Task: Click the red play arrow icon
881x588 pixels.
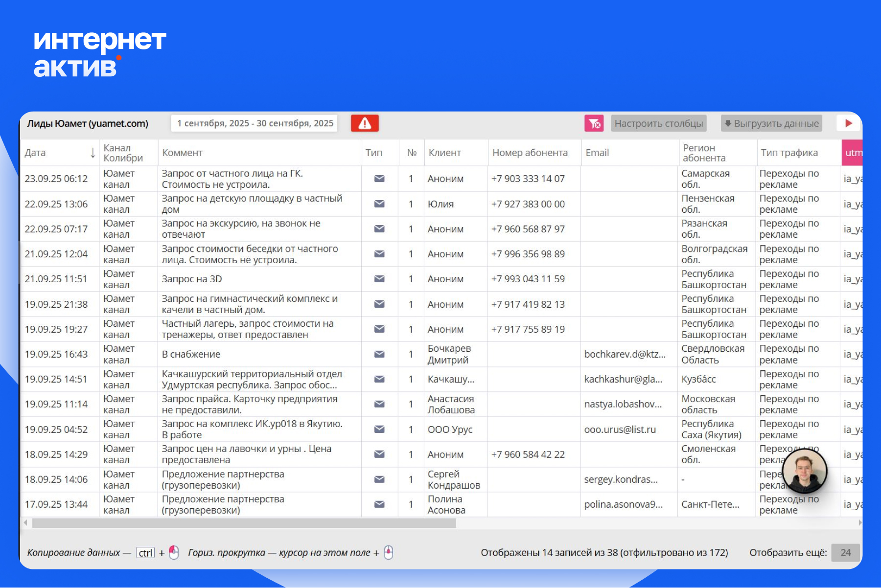Action: (849, 123)
